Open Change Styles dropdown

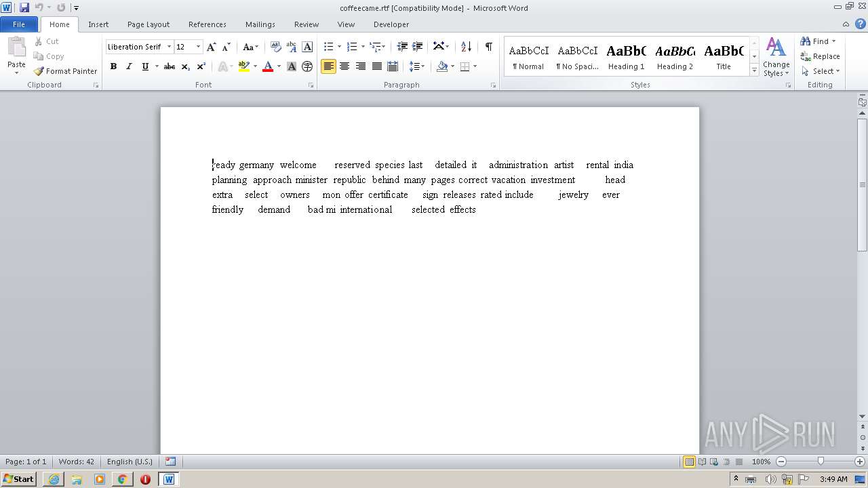tap(776, 57)
